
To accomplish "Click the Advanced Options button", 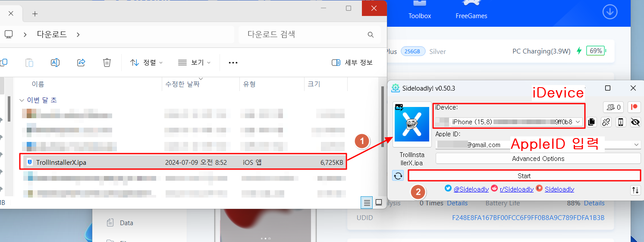I will point(538,159).
